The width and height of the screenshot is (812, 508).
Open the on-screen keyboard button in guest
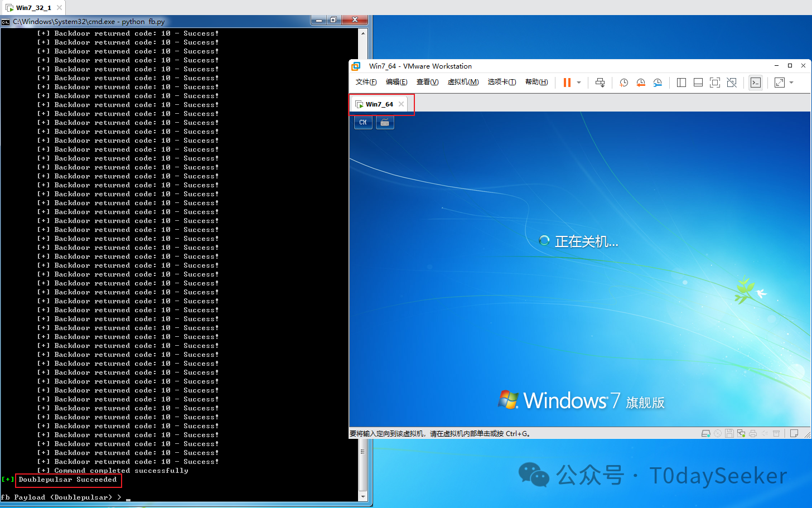385,122
